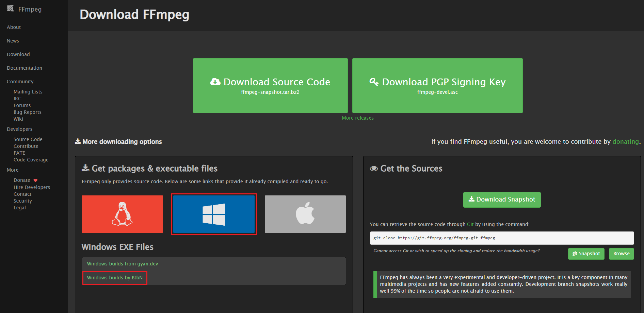644x313 pixels.
Task: Click the Git link in sources text
Action: pyautogui.click(x=470, y=224)
